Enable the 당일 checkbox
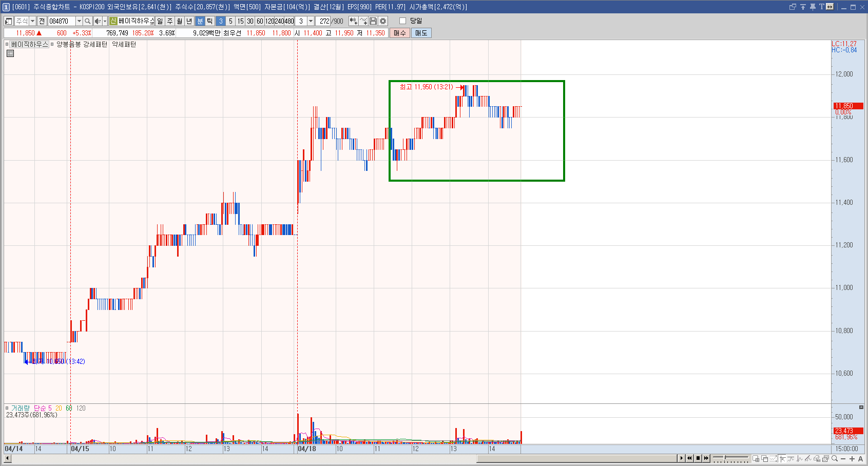Screen dimensions: 868x466 (402, 21)
